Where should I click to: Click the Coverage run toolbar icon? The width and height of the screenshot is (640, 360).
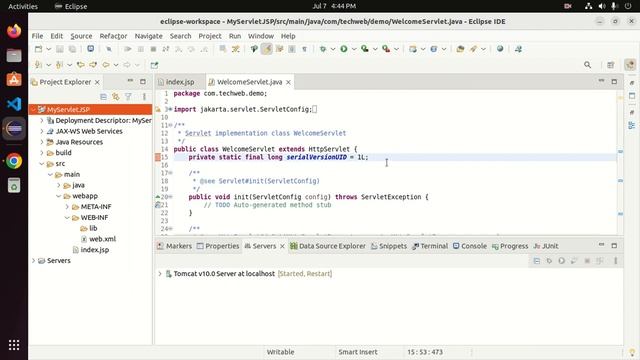pos(365,49)
